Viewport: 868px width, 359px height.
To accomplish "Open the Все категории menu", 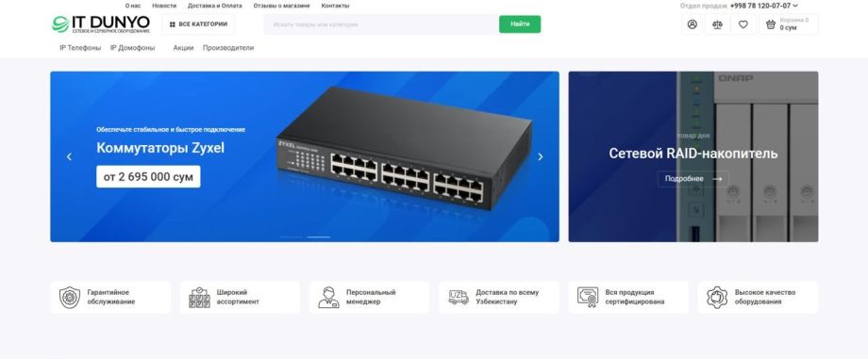I will click(x=198, y=24).
